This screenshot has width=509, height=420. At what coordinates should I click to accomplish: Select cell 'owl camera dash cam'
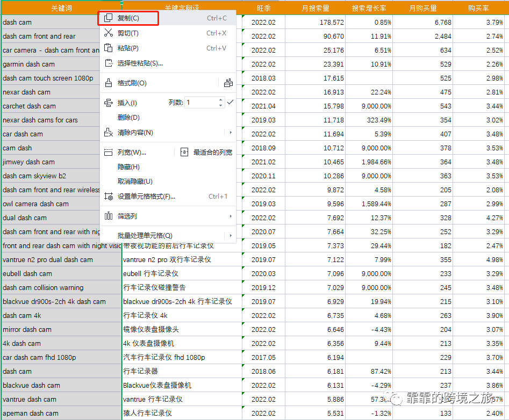point(51,204)
